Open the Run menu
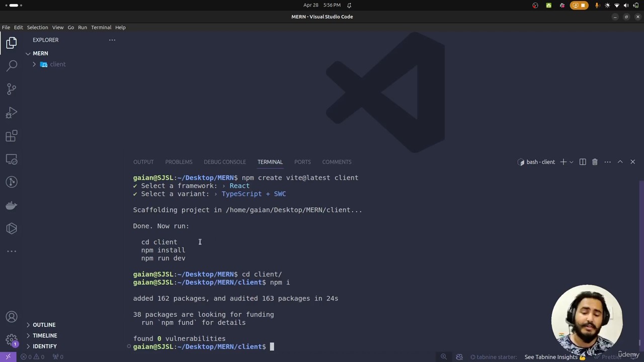 click(x=83, y=27)
